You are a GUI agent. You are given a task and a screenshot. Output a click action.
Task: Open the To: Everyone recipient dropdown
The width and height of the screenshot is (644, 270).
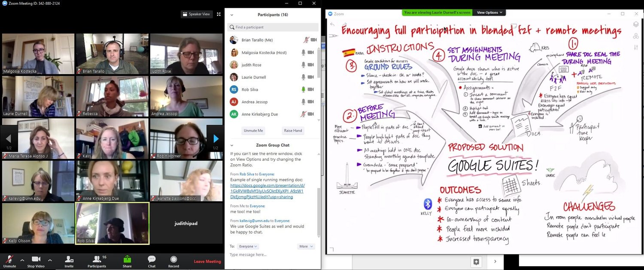249,246
